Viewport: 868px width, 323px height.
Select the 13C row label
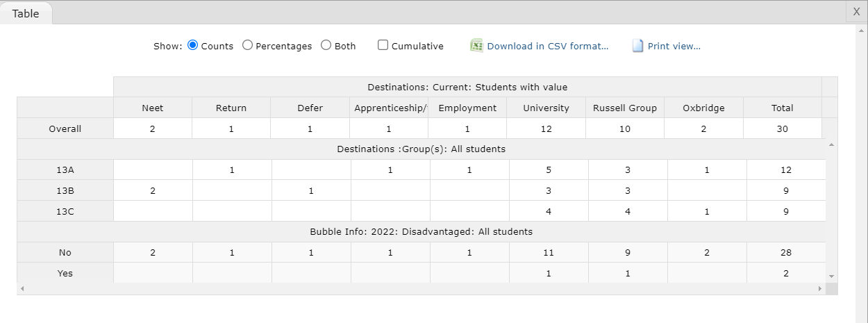65,211
